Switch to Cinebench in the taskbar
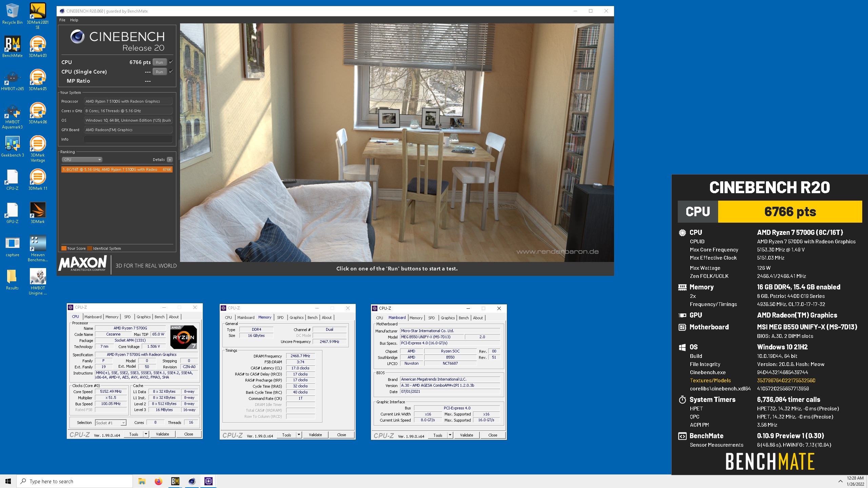This screenshot has height=488, width=868. 192,481
